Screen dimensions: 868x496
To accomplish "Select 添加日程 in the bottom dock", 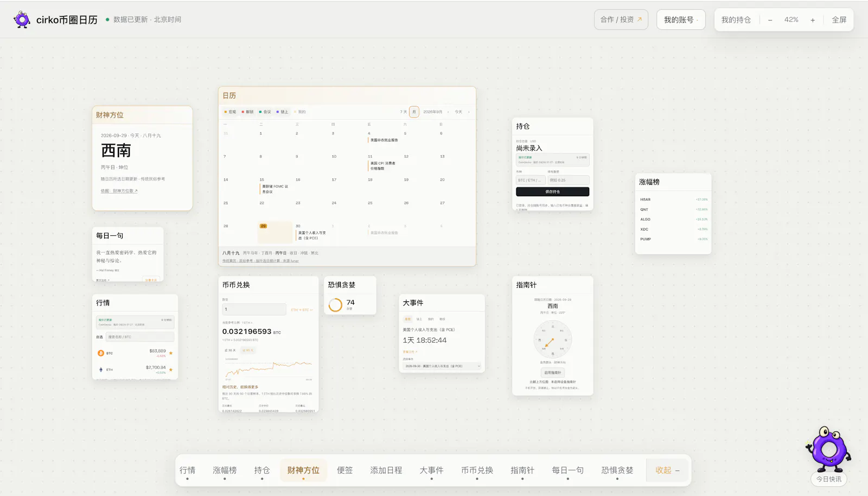I will pyautogui.click(x=386, y=470).
